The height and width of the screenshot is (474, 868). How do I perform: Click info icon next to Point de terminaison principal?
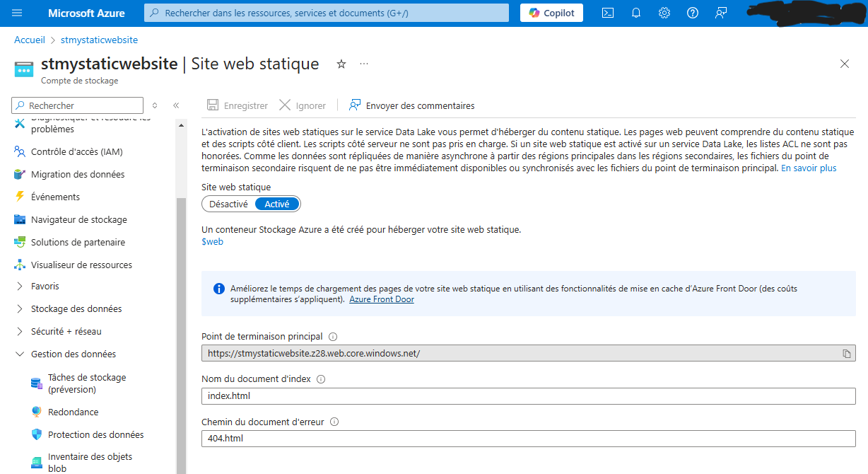(333, 337)
